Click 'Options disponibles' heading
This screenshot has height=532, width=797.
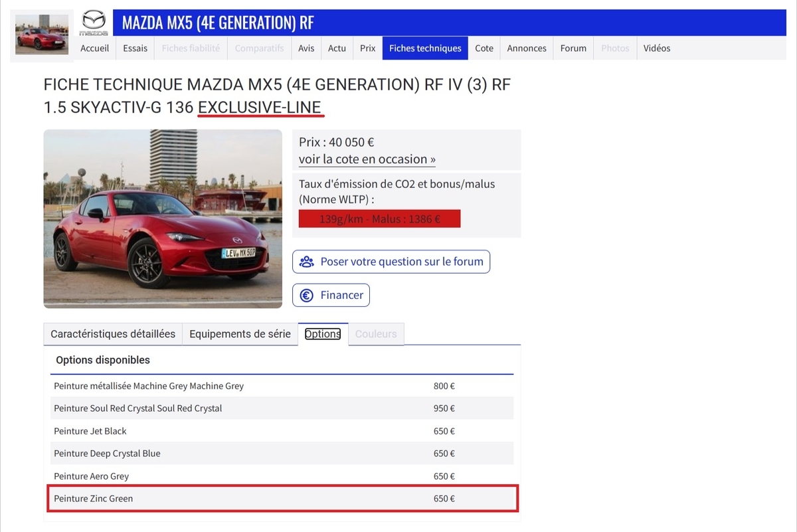[103, 360]
